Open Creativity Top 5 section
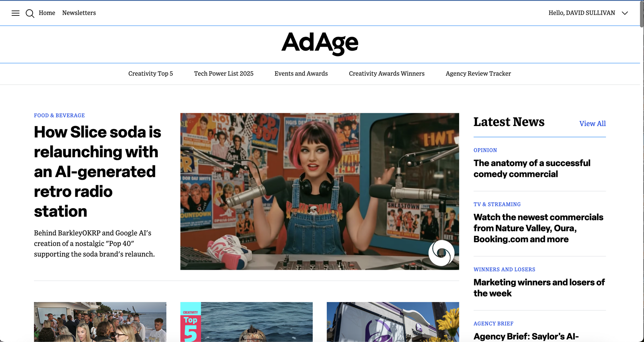The width and height of the screenshot is (644, 342). (151, 73)
